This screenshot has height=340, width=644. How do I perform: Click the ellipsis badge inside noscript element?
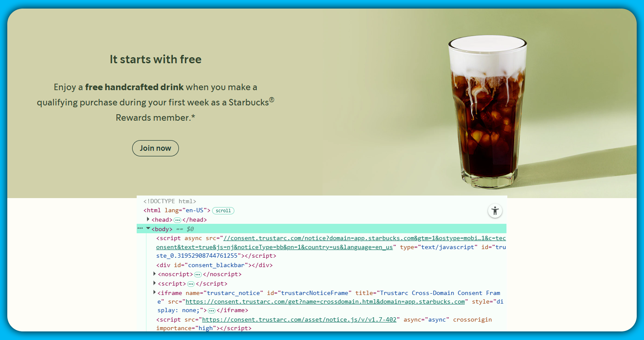coord(198,274)
